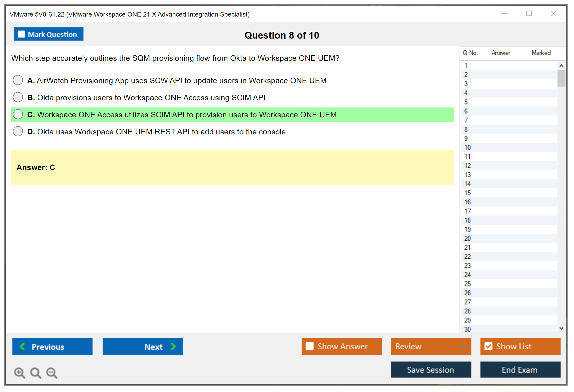The height and width of the screenshot is (392, 574).
Task: Select option C about Workspace ONE Access SCIM
Action: 18,114
